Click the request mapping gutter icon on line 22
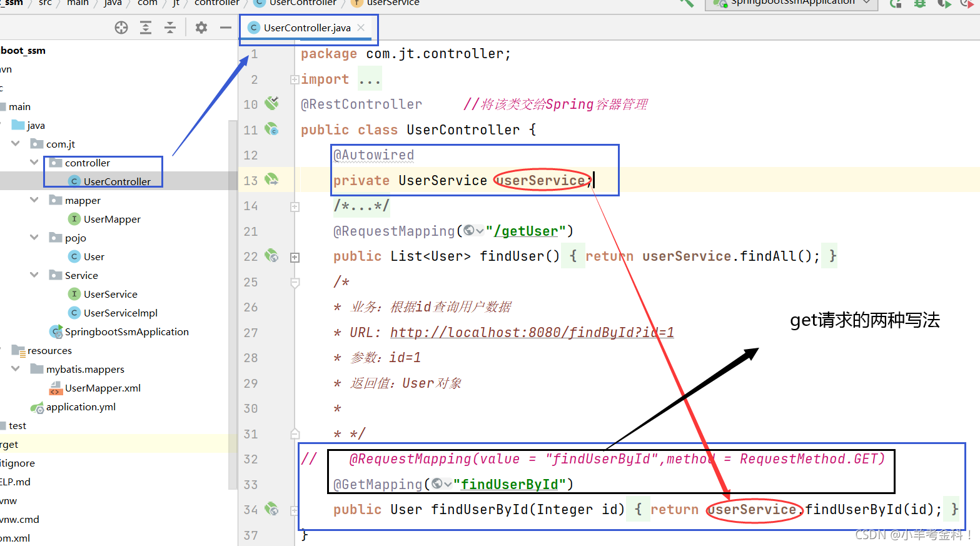 coord(271,256)
